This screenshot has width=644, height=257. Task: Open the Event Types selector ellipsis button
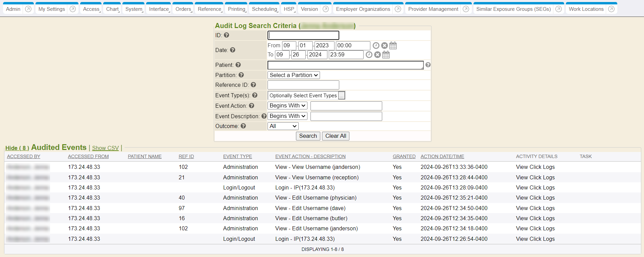pyautogui.click(x=342, y=96)
